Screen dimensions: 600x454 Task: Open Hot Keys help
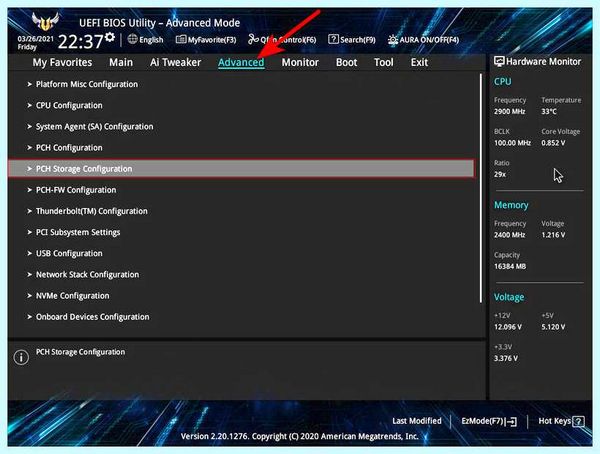point(561,421)
